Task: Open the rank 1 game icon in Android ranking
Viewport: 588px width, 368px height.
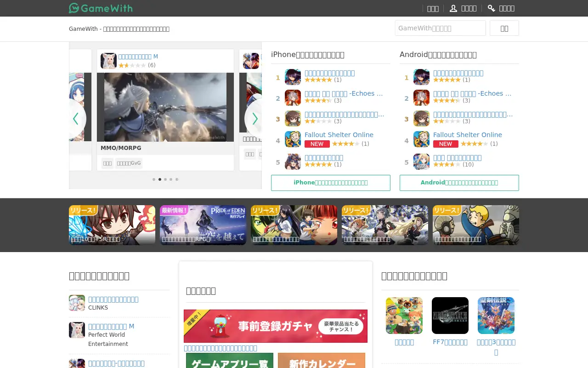Action: point(421,77)
